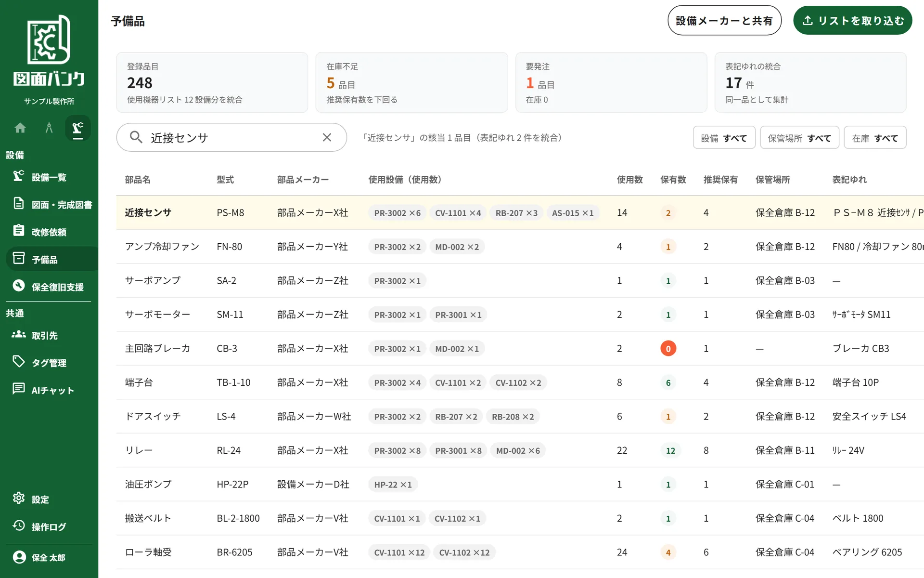The height and width of the screenshot is (578, 924).
Task: Click RB-207 ×3 chip in 近接センサ row
Action: click(x=516, y=213)
